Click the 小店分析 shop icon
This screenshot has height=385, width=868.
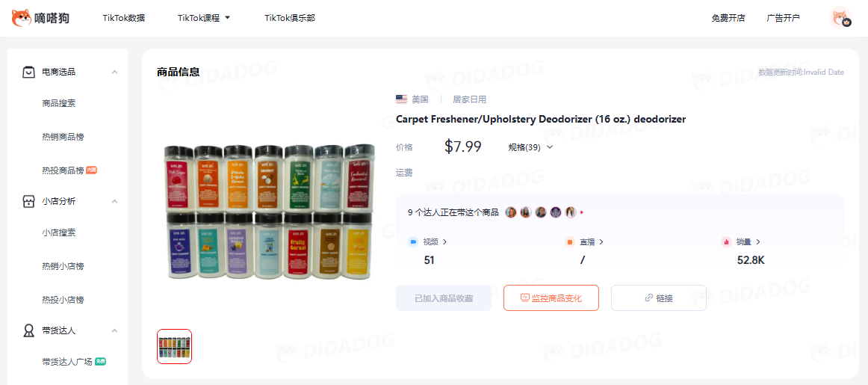tap(29, 201)
